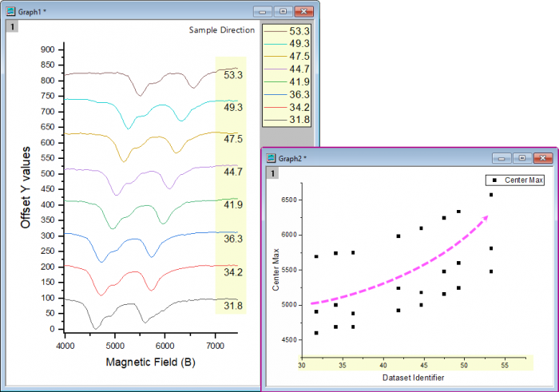Click the 7000 tick label on Graph1 X axis
Viewport: 559px width, 392px height.
tap(215, 346)
